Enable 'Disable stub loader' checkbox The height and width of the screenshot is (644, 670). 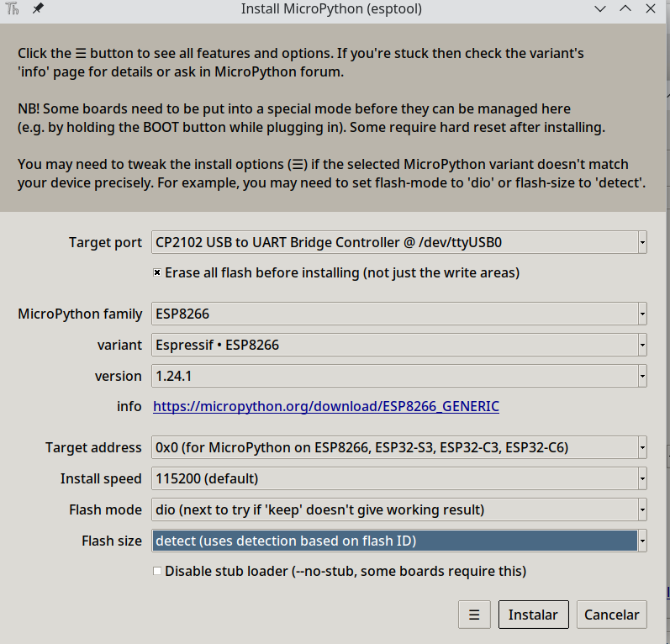point(157,571)
